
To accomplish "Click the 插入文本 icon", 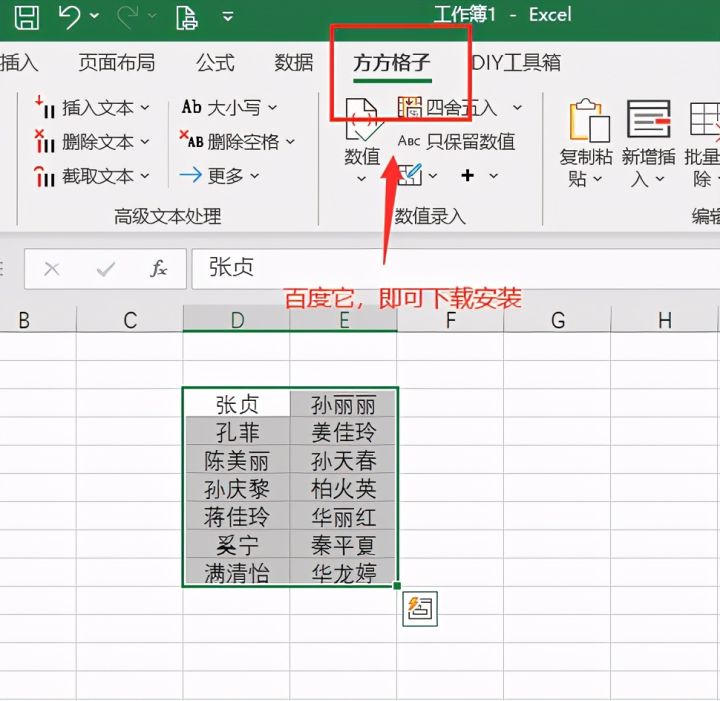I will pos(45,107).
